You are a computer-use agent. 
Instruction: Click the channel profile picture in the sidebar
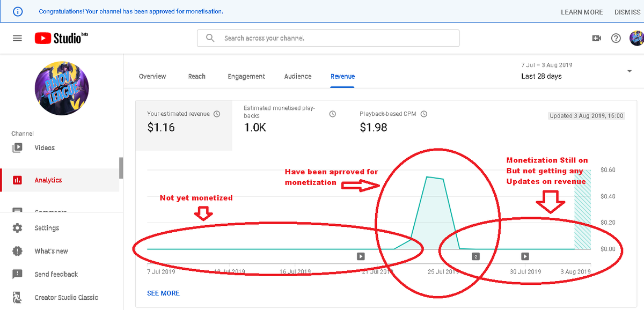pyautogui.click(x=61, y=88)
